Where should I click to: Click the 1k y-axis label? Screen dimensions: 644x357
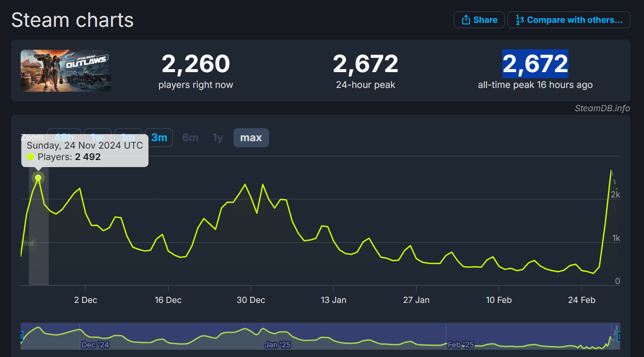click(616, 238)
